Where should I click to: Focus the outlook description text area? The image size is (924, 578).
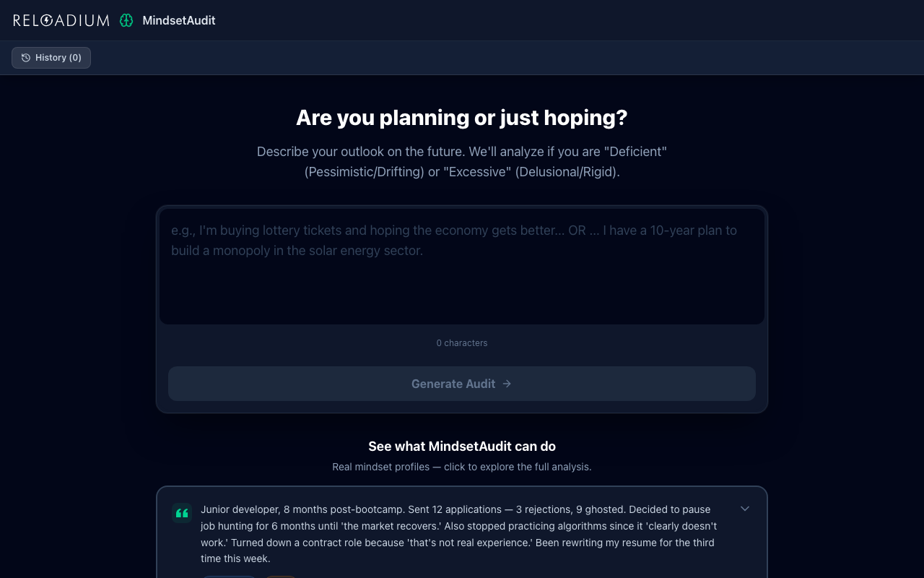(x=462, y=267)
